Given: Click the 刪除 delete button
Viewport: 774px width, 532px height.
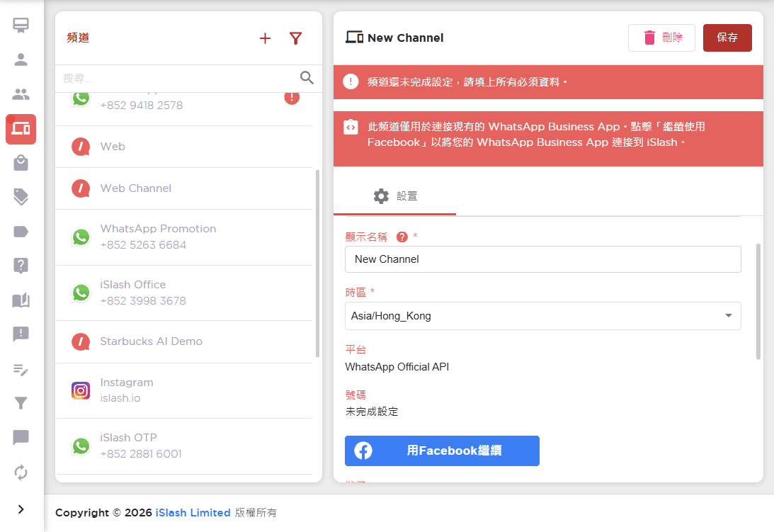Looking at the screenshot, I should pyautogui.click(x=661, y=38).
